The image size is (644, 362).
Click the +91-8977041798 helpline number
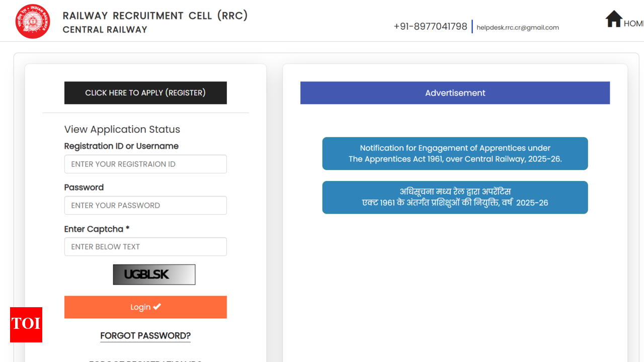[x=430, y=27]
